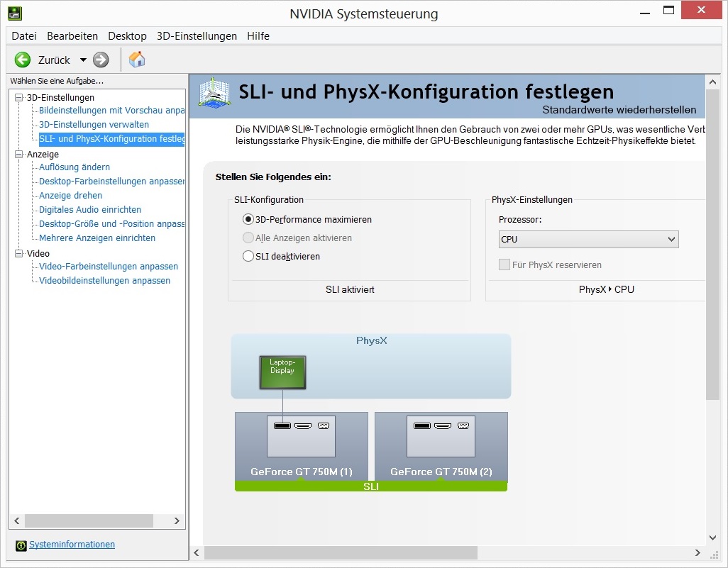Screen dimensions: 728x568
Task: Open 3D-Einstellungen verwalten
Action: 94,124
